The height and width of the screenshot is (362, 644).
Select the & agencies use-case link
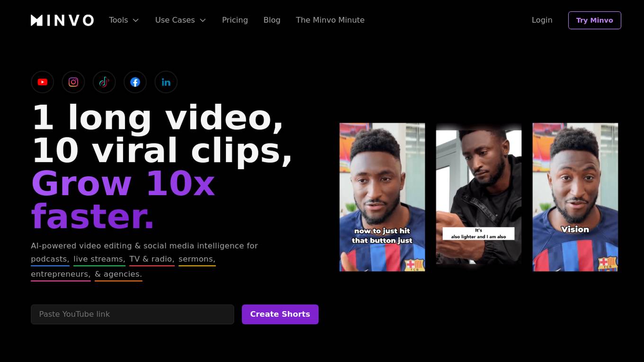(118, 274)
